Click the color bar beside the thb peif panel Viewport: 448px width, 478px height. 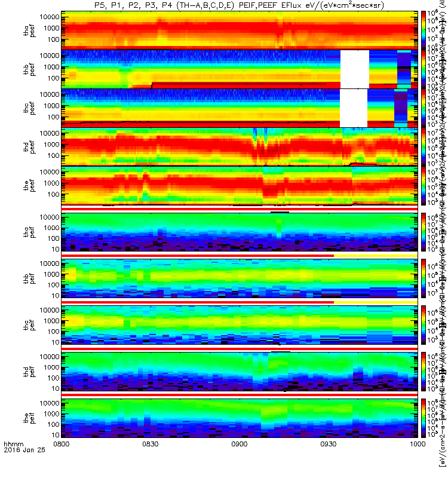click(x=424, y=278)
